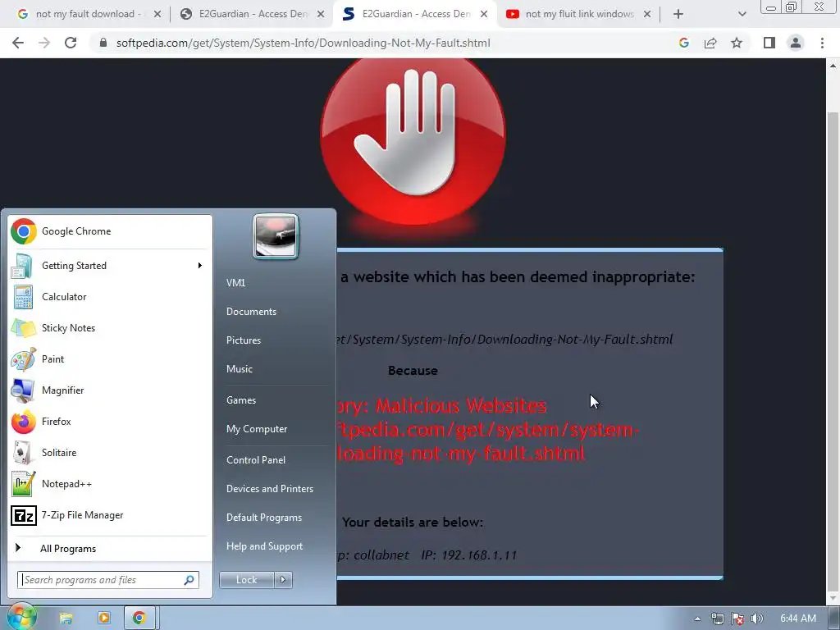Click the softpedia.com address bar
The image size is (840, 630).
[303, 43]
